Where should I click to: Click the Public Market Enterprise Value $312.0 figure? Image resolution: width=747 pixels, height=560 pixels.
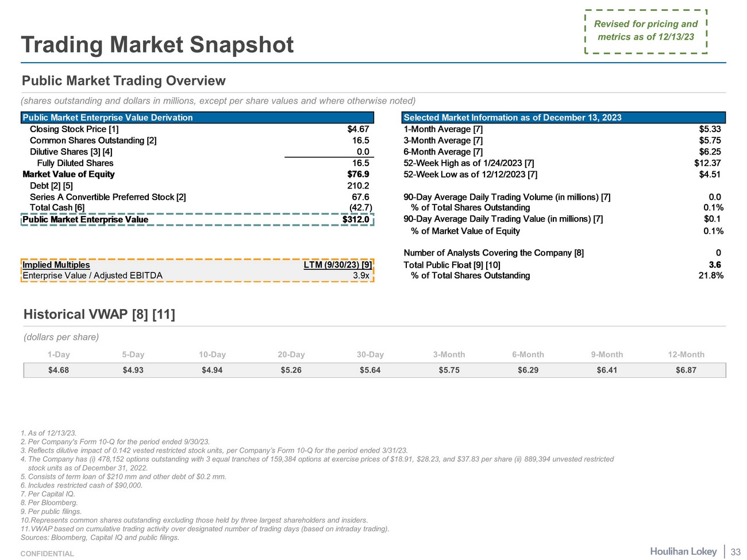(356, 219)
